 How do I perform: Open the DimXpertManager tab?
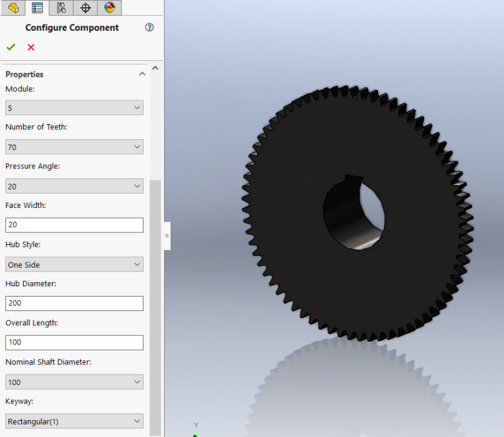pos(85,8)
